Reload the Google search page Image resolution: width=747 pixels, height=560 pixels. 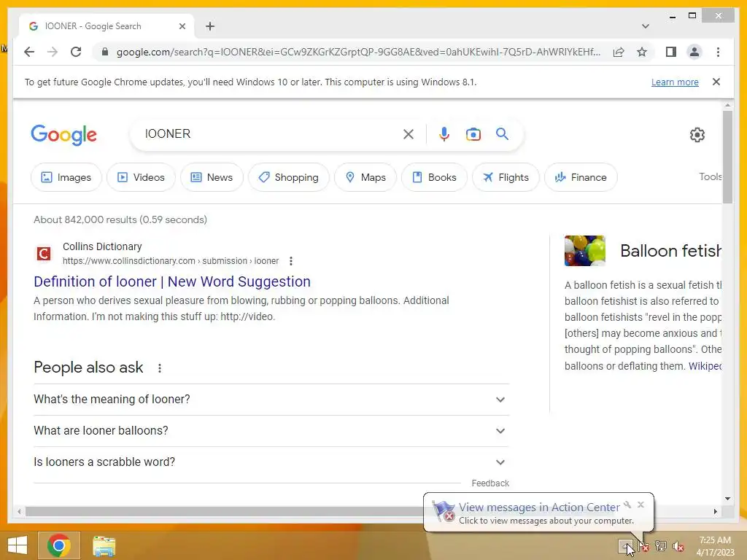tap(76, 52)
